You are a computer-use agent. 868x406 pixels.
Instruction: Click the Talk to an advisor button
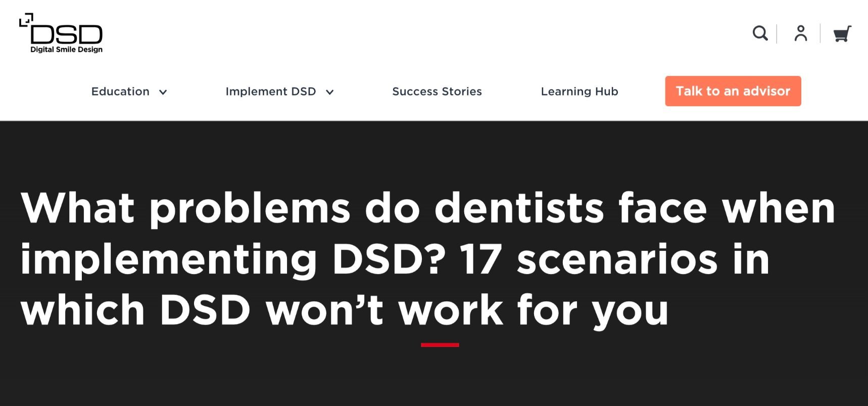click(733, 91)
